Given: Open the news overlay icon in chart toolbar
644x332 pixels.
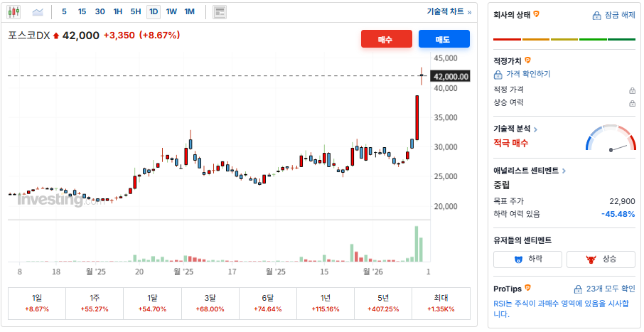Looking at the screenshot, I should click(x=220, y=11).
